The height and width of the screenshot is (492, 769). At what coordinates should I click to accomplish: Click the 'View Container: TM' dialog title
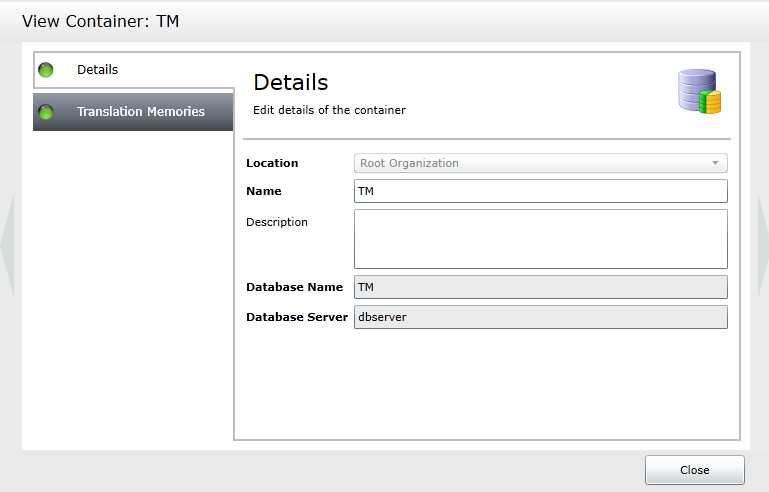[x=101, y=21]
